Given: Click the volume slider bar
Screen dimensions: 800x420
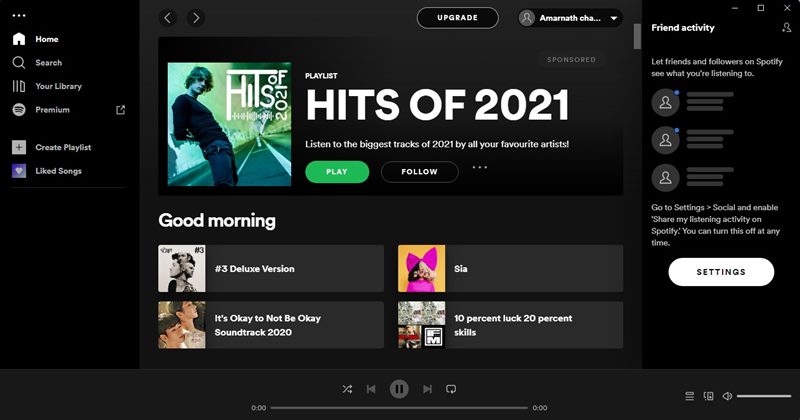Looking at the screenshot, I should [764, 396].
